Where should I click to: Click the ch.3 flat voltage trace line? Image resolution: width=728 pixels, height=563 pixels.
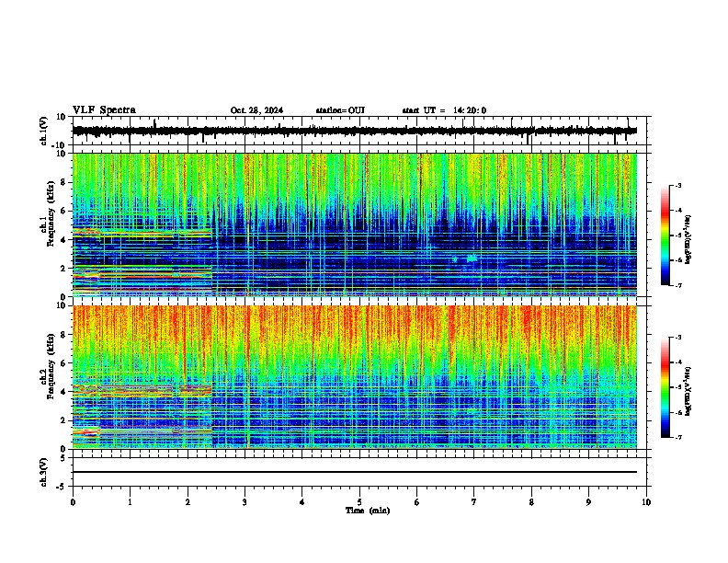point(355,472)
